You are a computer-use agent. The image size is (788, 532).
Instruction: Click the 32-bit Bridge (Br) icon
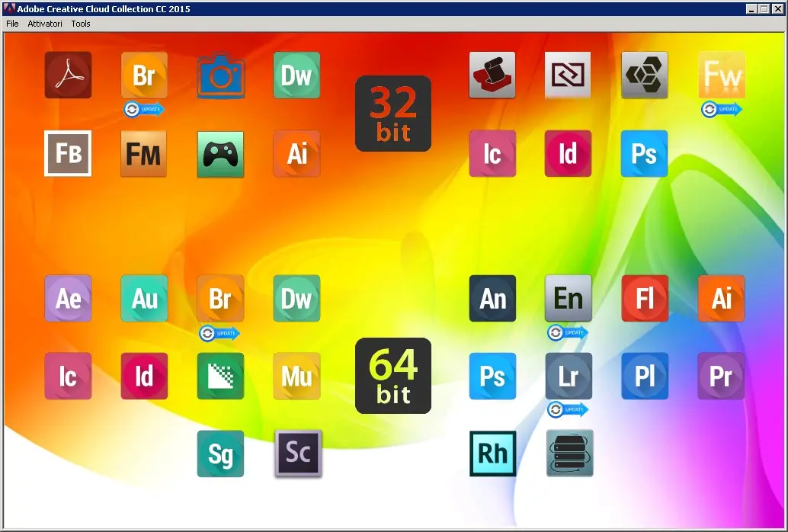pyautogui.click(x=144, y=75)
